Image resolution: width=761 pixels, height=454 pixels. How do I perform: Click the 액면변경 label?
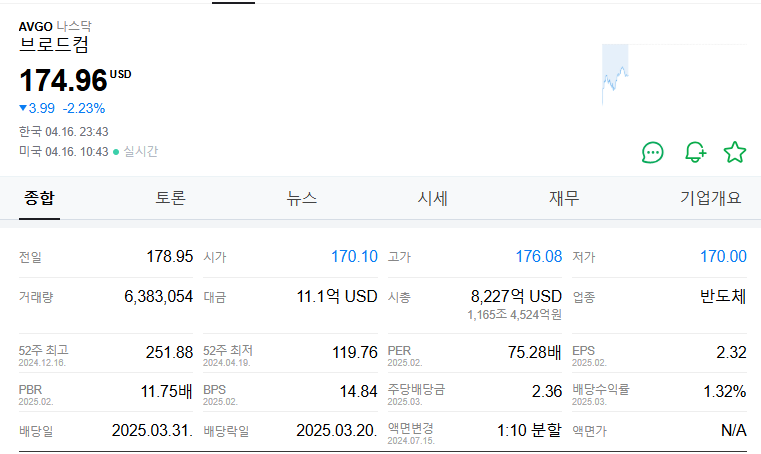[411, 428]
